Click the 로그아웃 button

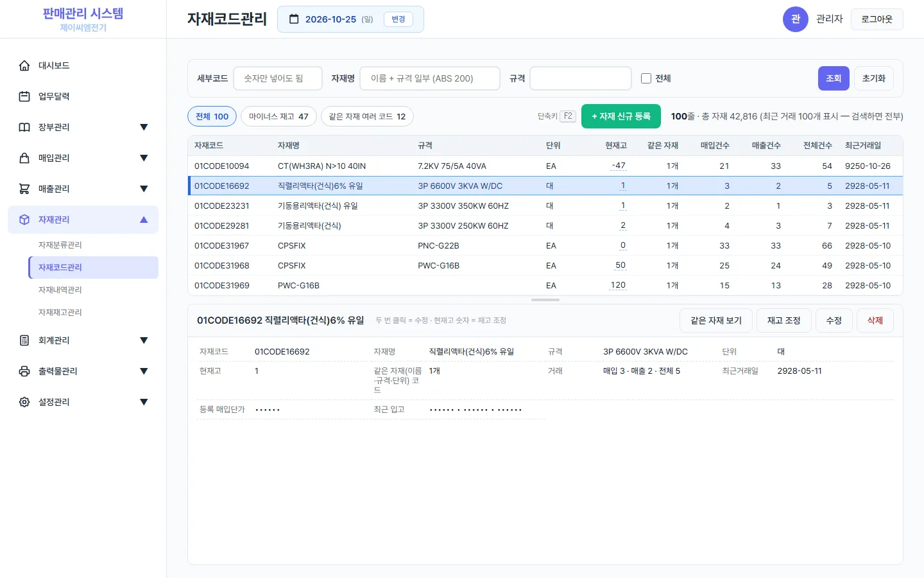(877, 19)
